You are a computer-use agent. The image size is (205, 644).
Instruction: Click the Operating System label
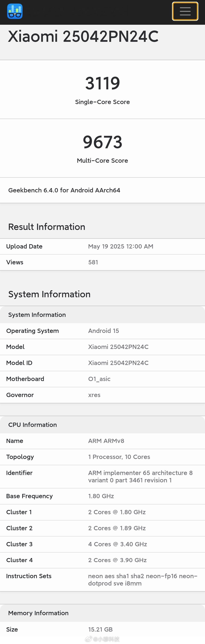pos(32,331)
